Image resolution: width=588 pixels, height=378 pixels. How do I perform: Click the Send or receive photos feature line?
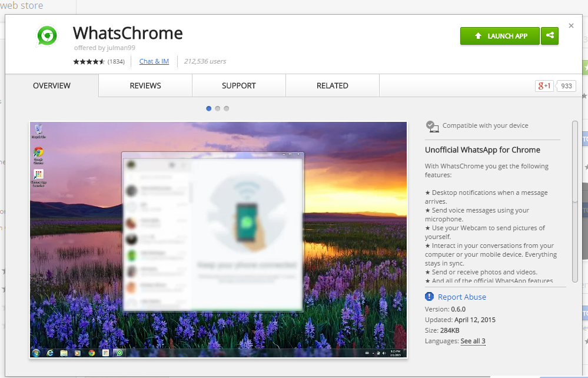(x=481, y=272)
